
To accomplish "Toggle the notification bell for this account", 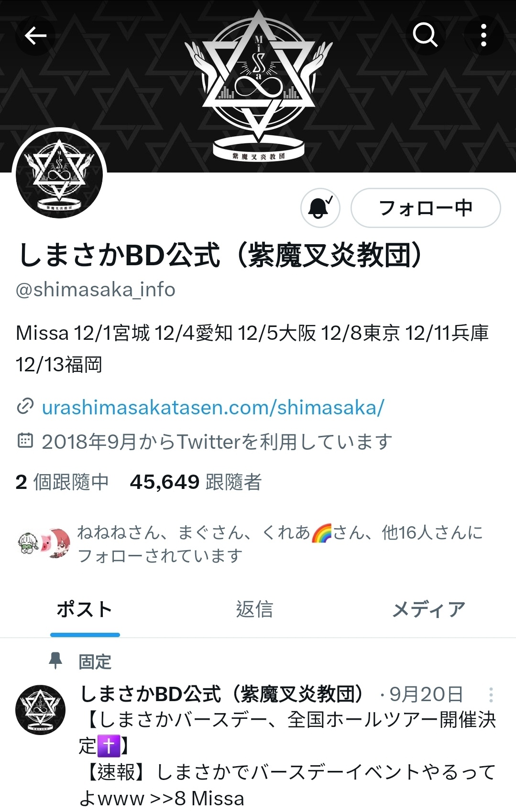I will tap(320, 208).
